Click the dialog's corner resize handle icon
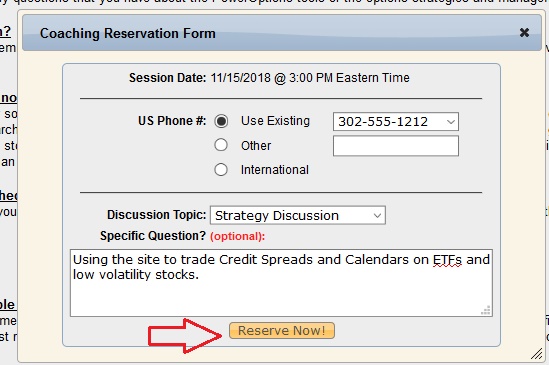 point(536,354)
